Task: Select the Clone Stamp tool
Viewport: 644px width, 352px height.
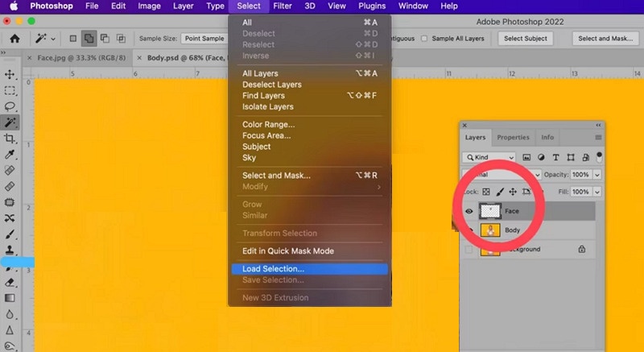Action: (10, 251)
